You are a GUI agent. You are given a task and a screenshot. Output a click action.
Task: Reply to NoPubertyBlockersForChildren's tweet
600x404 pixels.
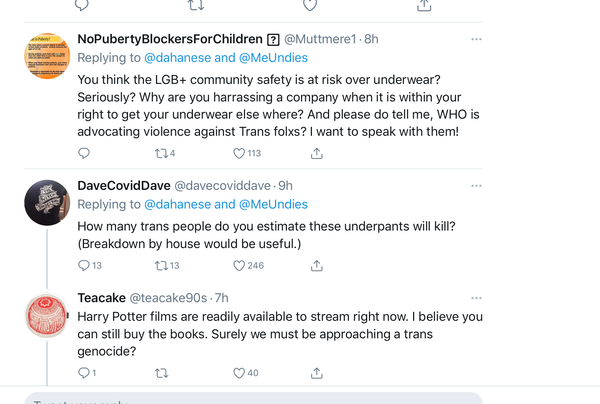[x=84, y=153]
